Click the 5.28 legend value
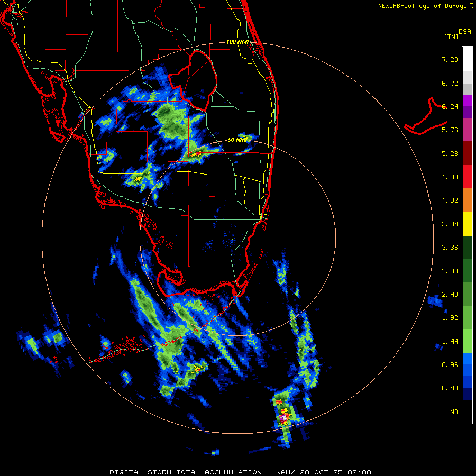476x476 pixels. point(450,153)
